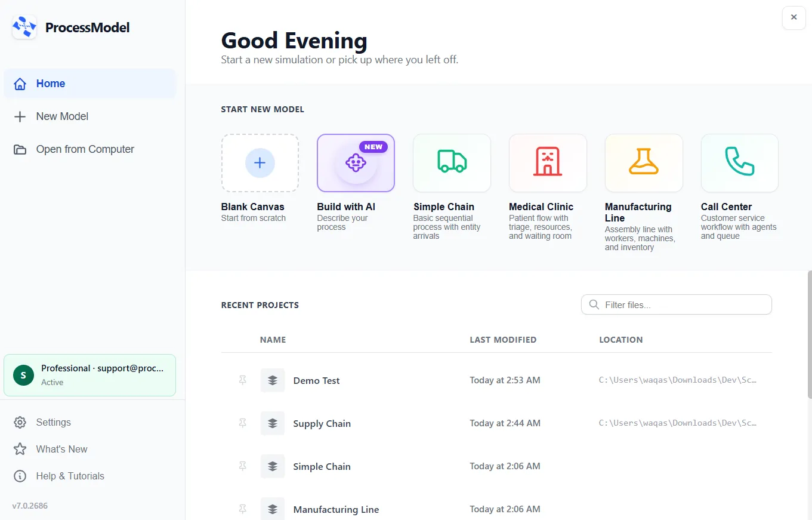Click the green S account avatar

click(x=23, y=375)
